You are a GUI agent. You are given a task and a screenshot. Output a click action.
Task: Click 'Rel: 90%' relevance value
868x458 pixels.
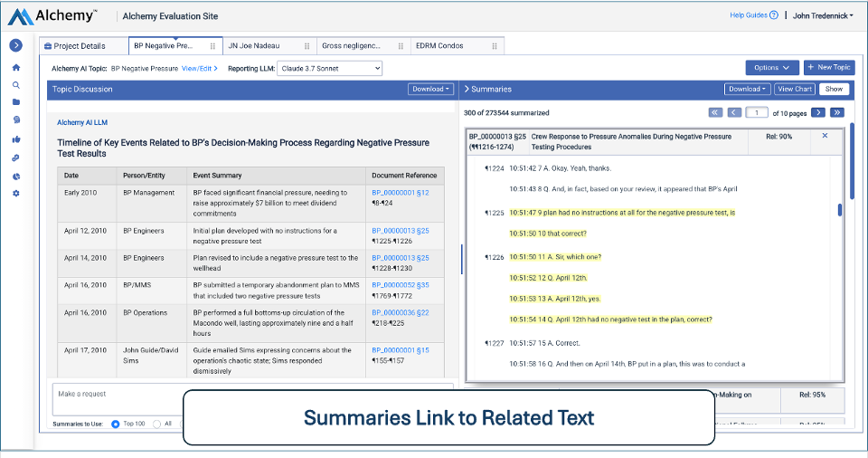click(x=778, y=137)
